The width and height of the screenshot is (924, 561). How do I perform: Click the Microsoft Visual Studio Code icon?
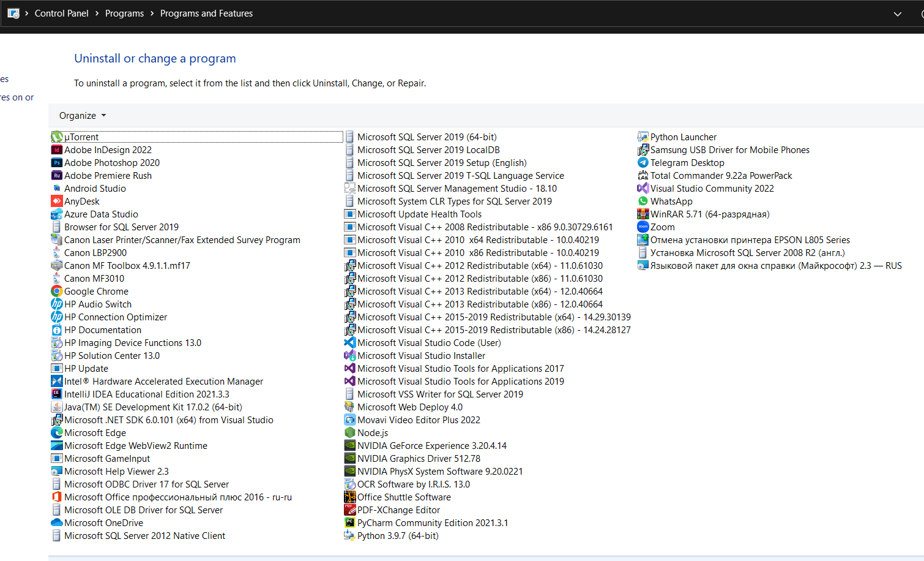tap(350, 343)
